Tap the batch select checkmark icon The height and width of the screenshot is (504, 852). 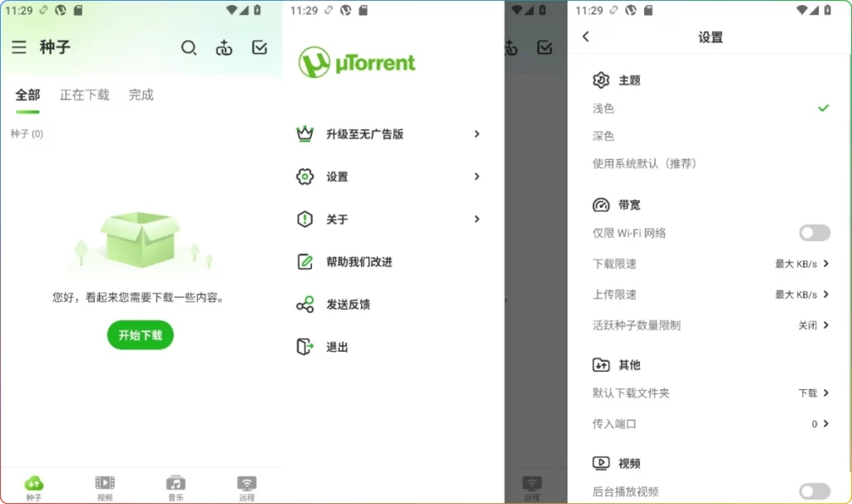tap(259, 47)
